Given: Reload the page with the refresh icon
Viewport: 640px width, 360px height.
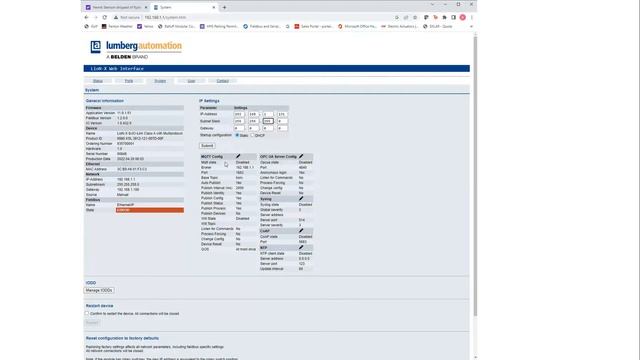Looking at the screenshot, I should click(104, 18).
